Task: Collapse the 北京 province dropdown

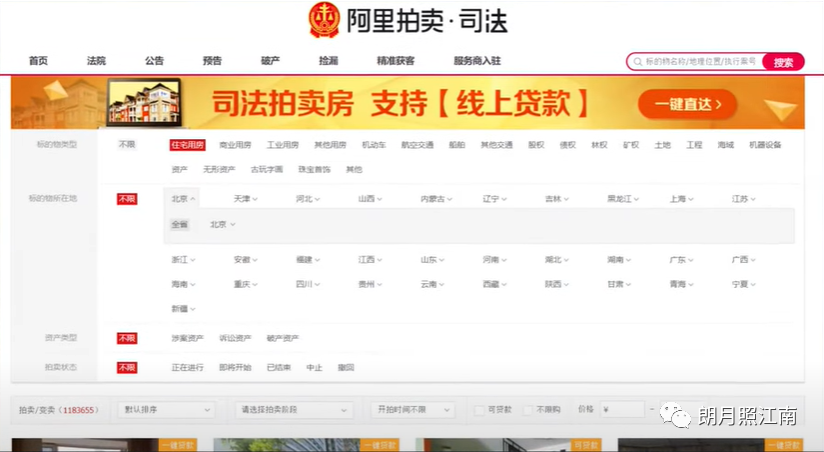Action: click(183, 199)
